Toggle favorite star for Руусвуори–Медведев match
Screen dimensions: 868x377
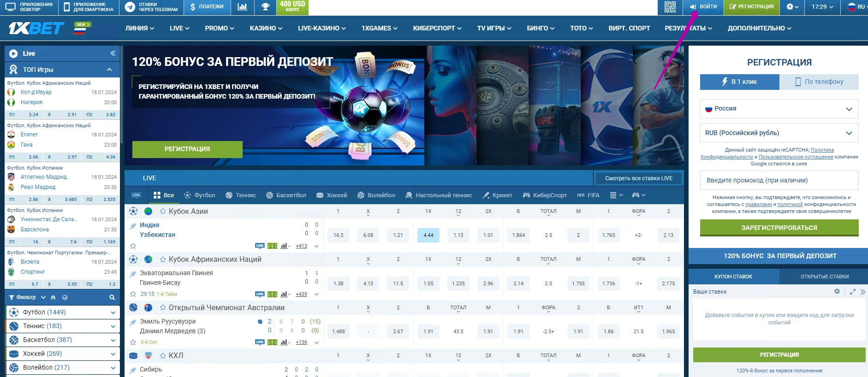pos(133,342)
